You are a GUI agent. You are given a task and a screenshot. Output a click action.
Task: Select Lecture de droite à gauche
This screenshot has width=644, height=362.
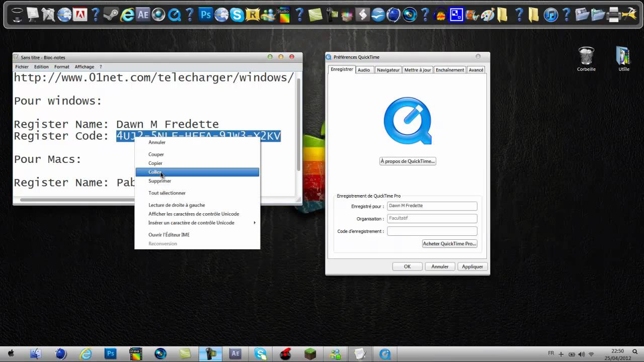197,205
